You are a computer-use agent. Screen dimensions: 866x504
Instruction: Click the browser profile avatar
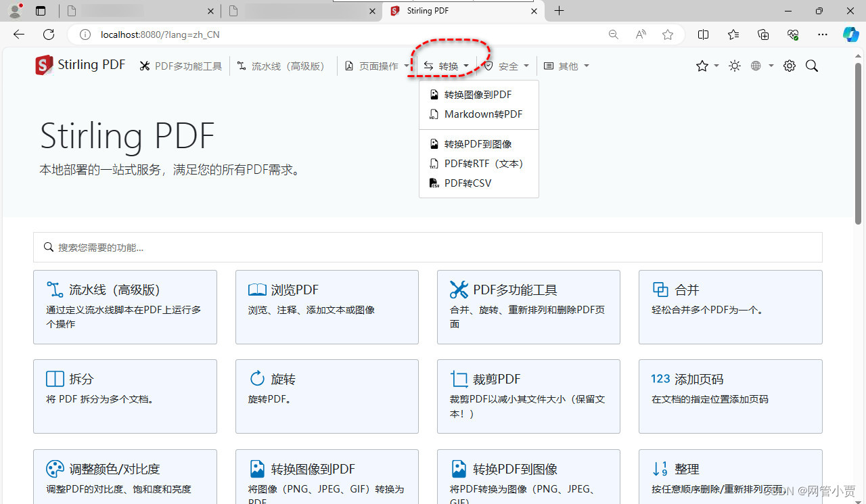point(15,11)
